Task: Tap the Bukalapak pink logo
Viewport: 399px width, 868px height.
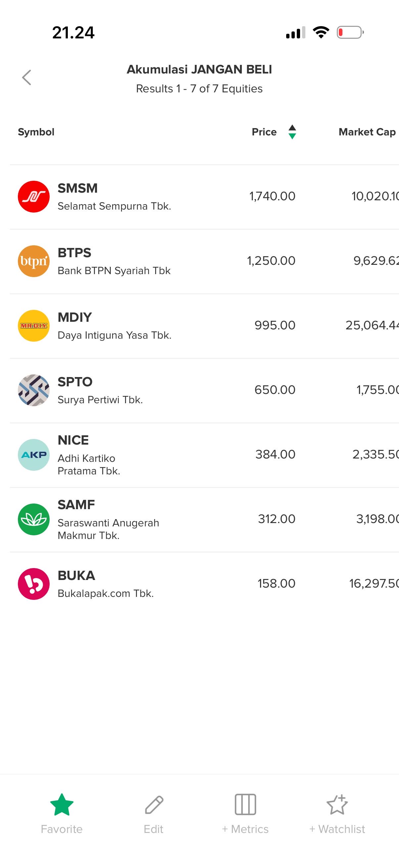Action: (x=34, y=584)
